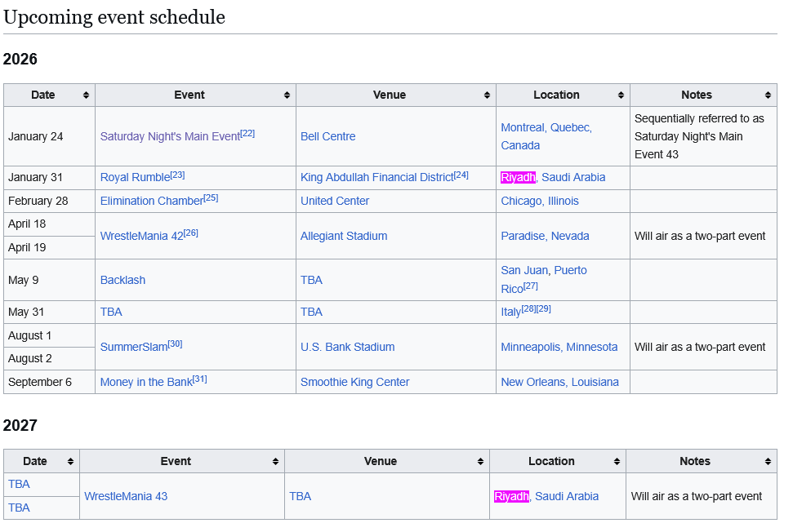Open the WrestleMania 42 link
793x532 pixels.
(x=141, y=236)
